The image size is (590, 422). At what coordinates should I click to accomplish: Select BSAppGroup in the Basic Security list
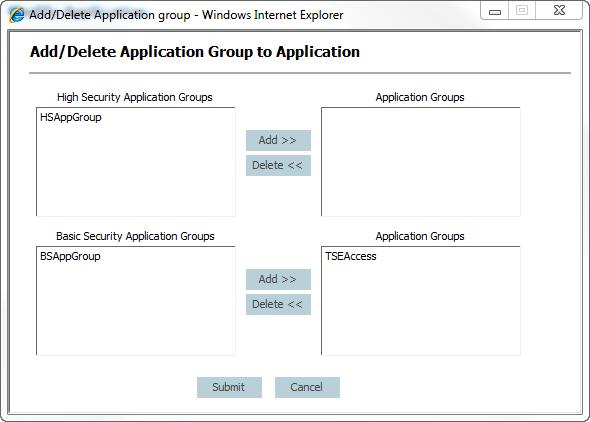point(70,257)
